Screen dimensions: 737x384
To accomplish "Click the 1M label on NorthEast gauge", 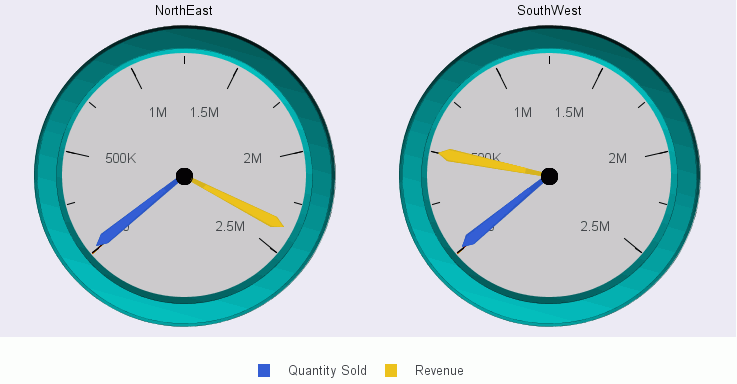I will 158,113.
